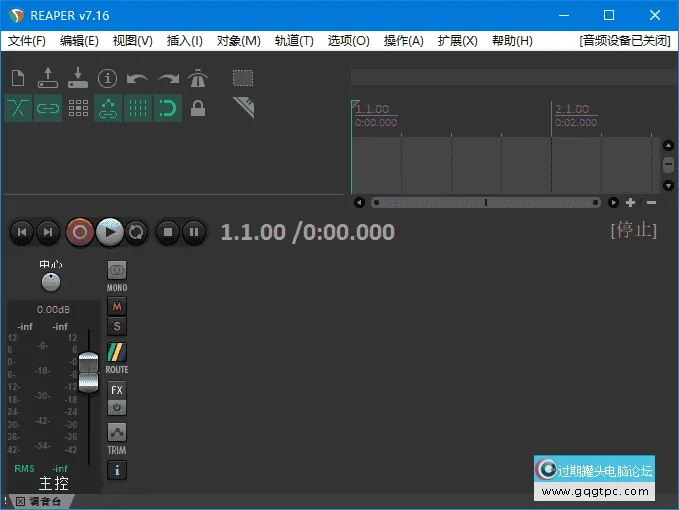Toggle the transport repeat loop button
Screen dimensions: 679x510
click(137, 232)
